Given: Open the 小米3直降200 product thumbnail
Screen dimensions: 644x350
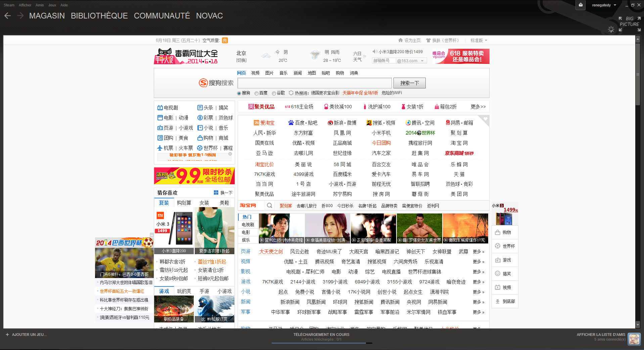Looking at the screenshot, I should [174, 231].
